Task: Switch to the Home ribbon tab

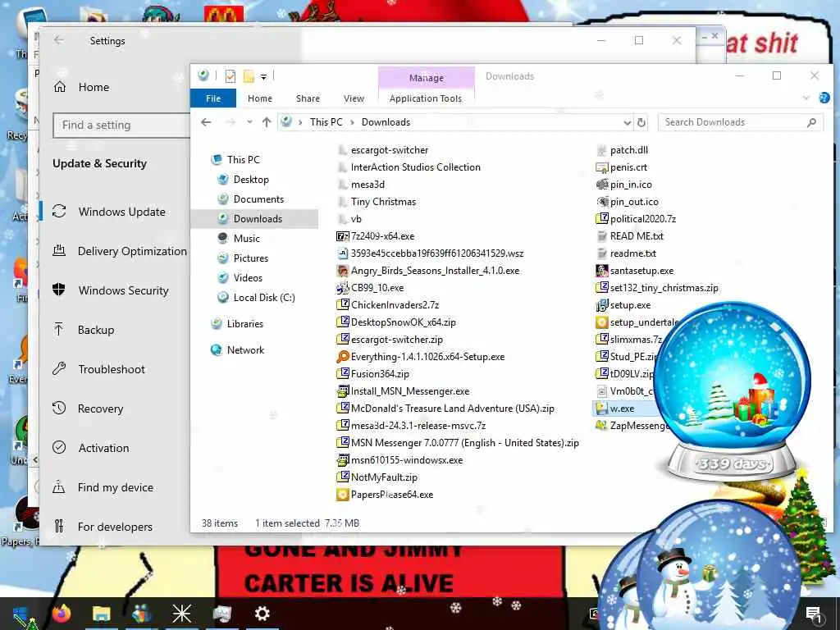Action: coord(260,98)
